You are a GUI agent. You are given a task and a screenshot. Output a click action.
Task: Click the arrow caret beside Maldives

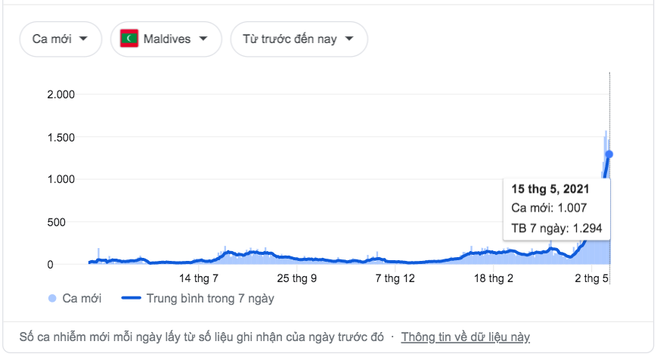tap(203, 39)
